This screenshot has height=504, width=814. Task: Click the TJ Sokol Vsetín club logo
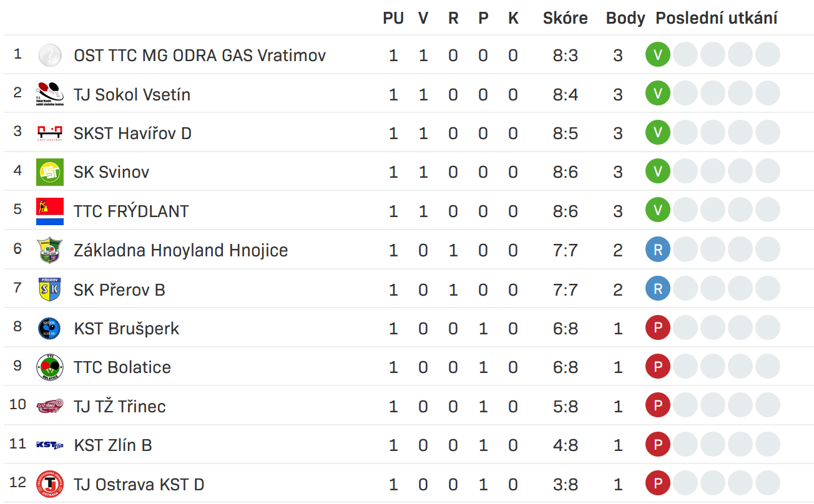50,94
